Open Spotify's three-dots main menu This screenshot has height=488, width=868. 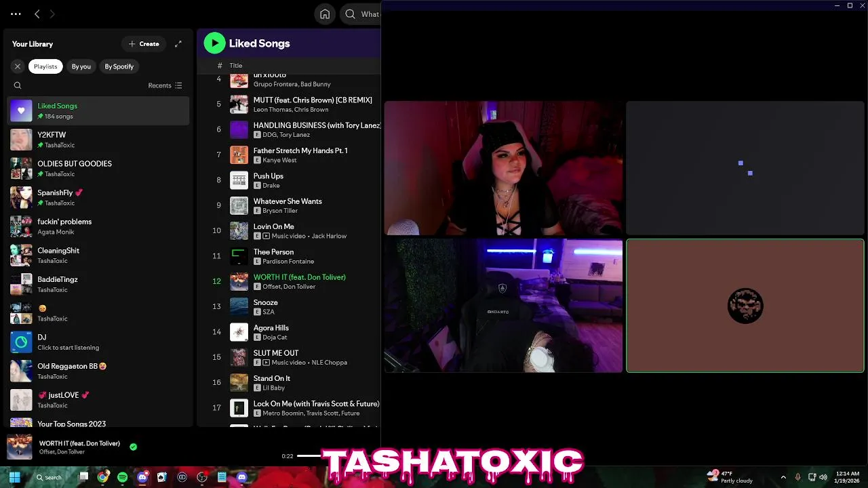pyautogui.click(x=16, y=14)
